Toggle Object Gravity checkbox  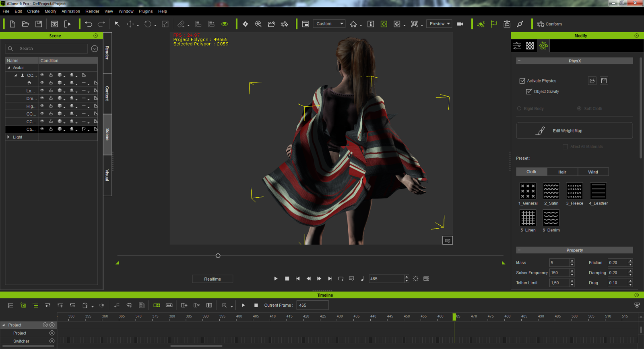(x=529, y=92)
